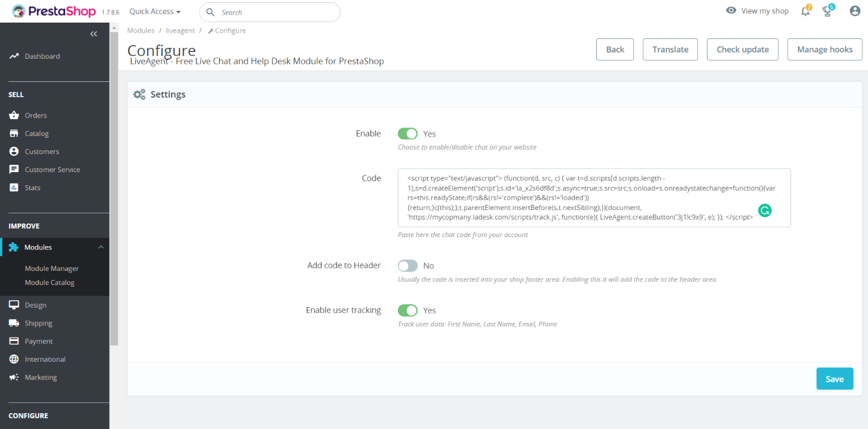Click the Grammarly icon in code field
Screen dimensions: 868x429
click(x=765, y=211)
